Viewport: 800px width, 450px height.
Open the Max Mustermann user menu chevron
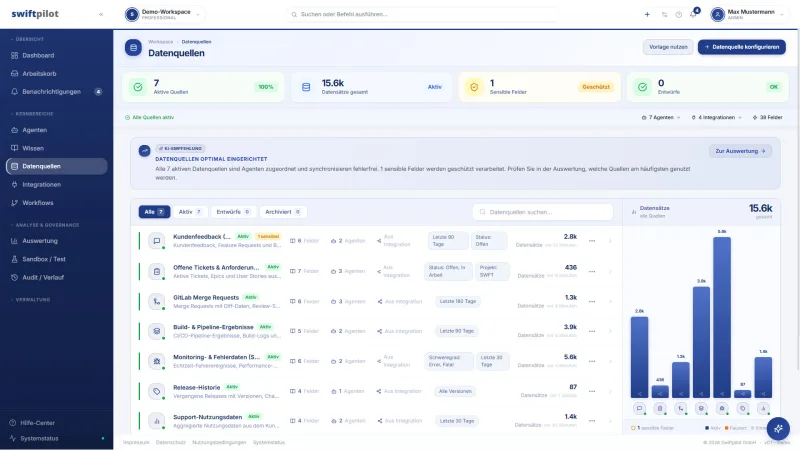tap(782, 14)
